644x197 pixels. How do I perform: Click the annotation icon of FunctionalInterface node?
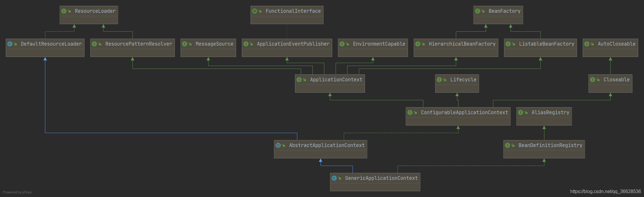pos(255,11)
